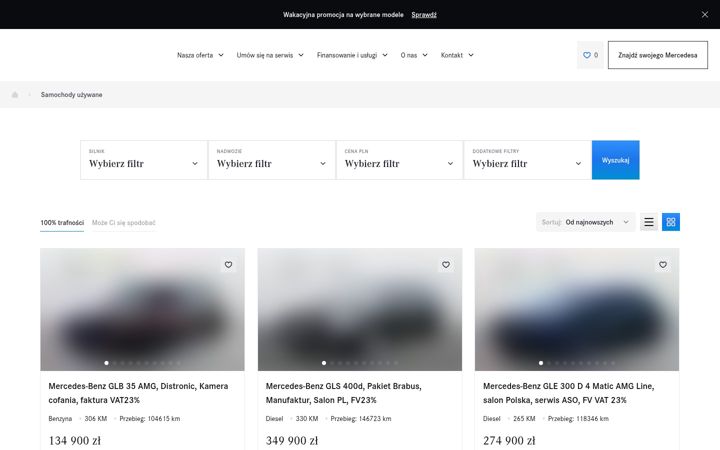
Task: Click Diesel label on the GLE 300 D card
Action: [x=491, y=419]
